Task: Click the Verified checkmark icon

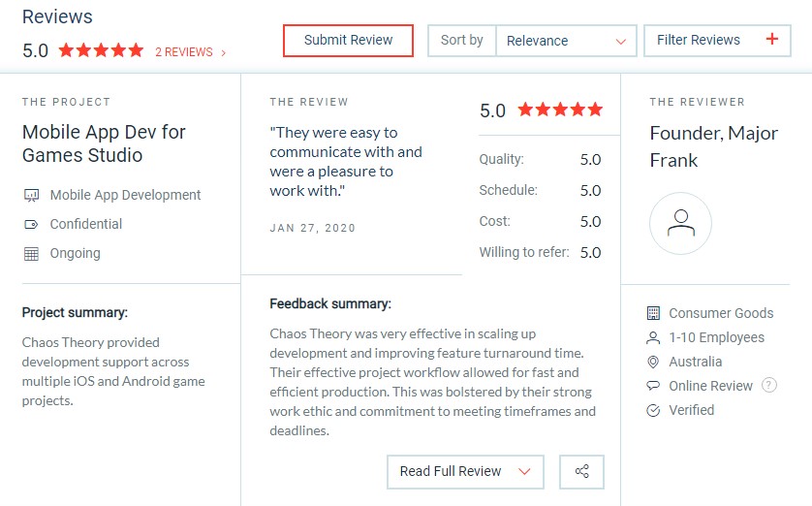Action: click(653, 410)
